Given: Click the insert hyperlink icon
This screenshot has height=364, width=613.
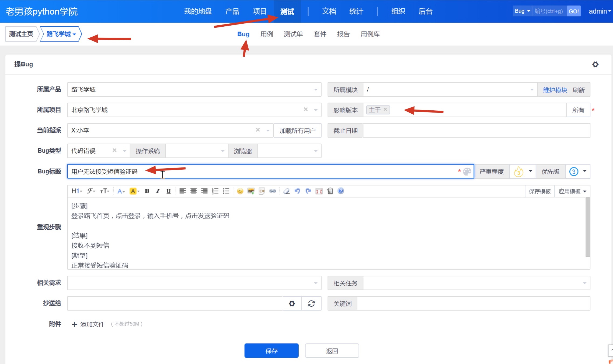Looking at the screenshot, I should pos(273,191).
